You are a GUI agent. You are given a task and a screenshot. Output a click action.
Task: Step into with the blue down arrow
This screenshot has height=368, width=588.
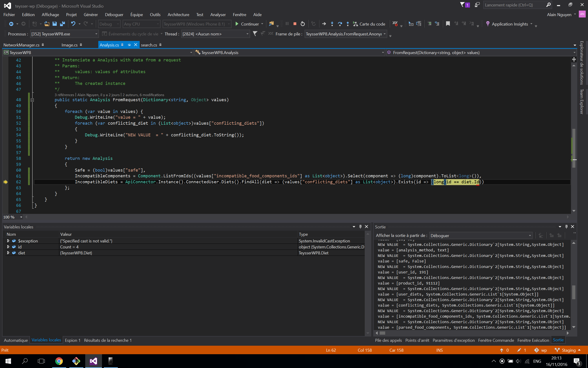pyautogui.click(x=332, y=24)
